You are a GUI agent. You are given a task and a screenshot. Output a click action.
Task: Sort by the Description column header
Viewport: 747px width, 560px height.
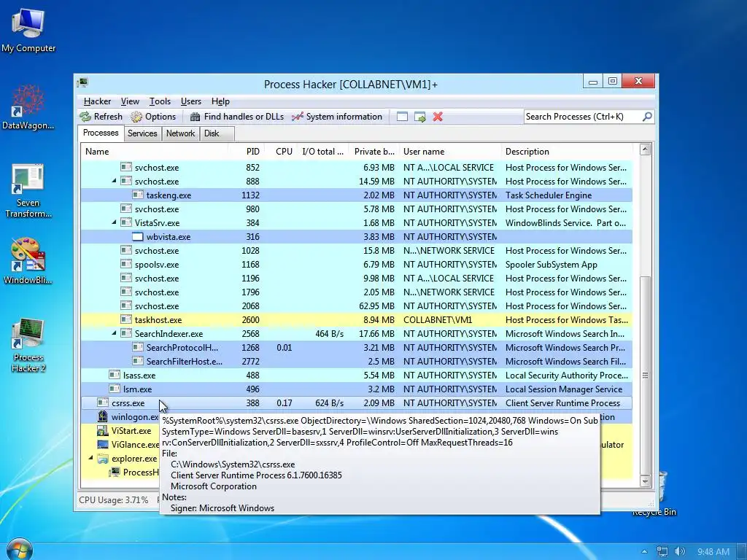(x=567, y=152)
